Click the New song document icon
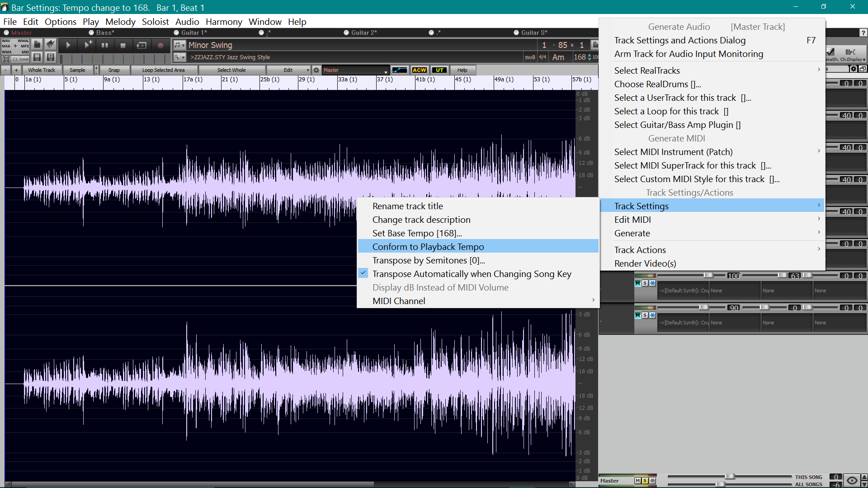Screen dimensions: 868x488 click(x=38, y=44)
